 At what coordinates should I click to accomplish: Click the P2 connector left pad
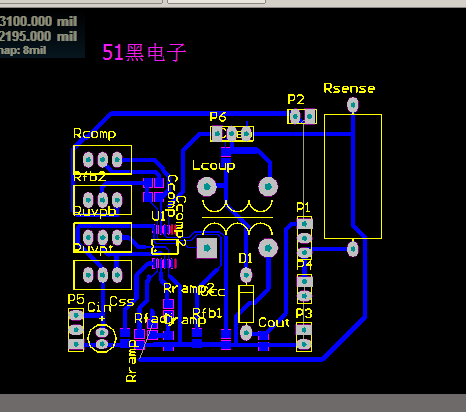(x=295, y=116)
